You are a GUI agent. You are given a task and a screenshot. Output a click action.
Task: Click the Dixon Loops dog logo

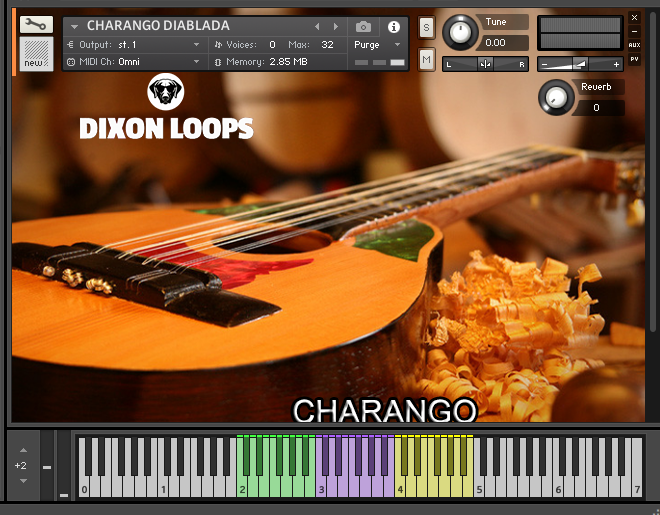(165, 94)
